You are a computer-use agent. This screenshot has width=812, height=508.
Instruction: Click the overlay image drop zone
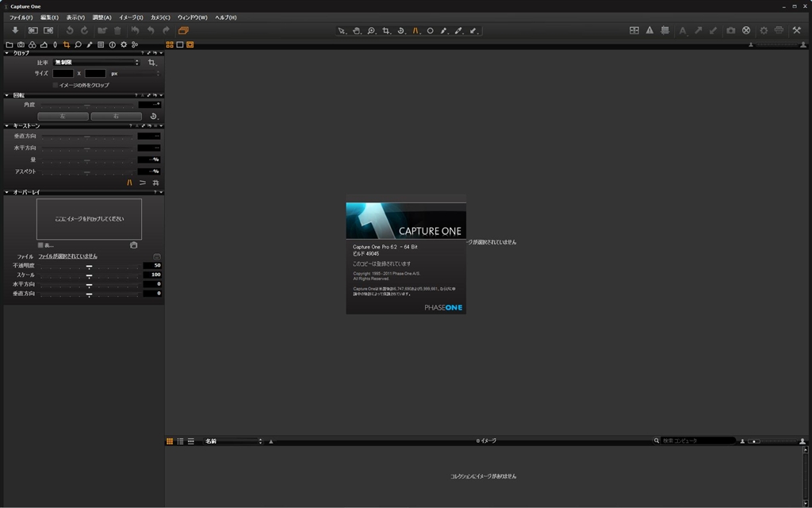pos(89,219)
